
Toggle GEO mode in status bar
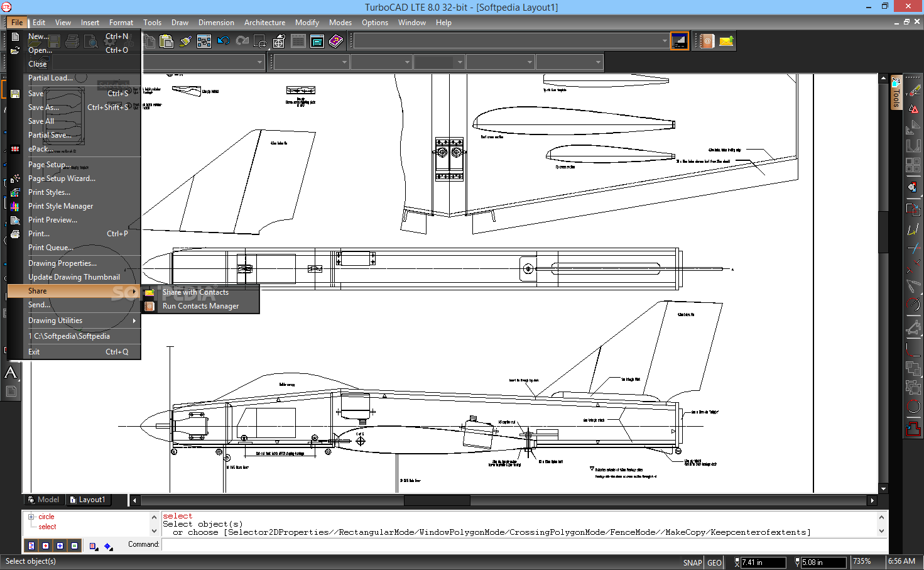coord(714,562)
